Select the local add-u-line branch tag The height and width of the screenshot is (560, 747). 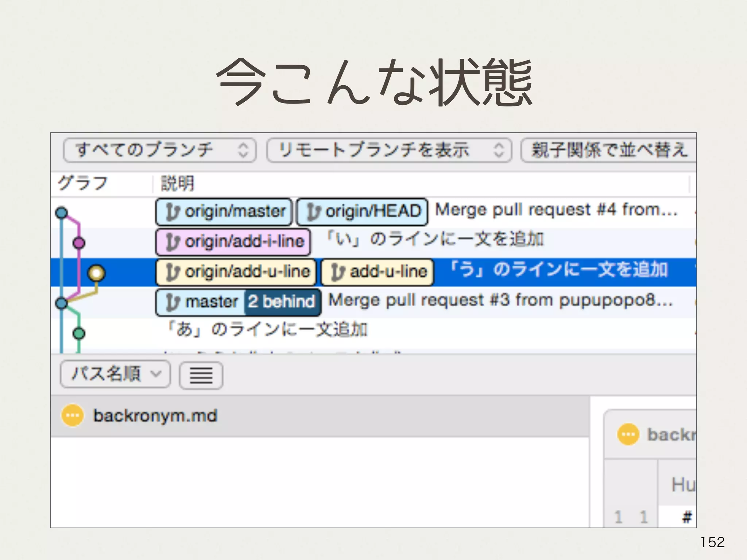(378, 272)
